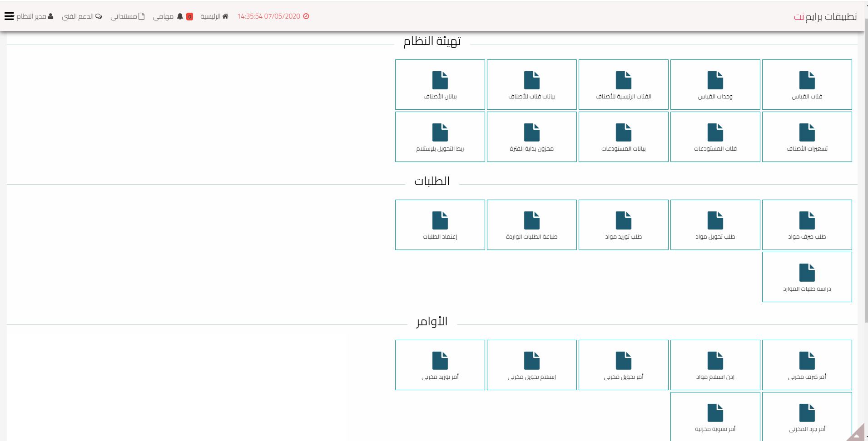The width and height of the screenshot is (868, 441).
Task: Open the تسعيرات الأصناف tile
Action: [807, 137]
